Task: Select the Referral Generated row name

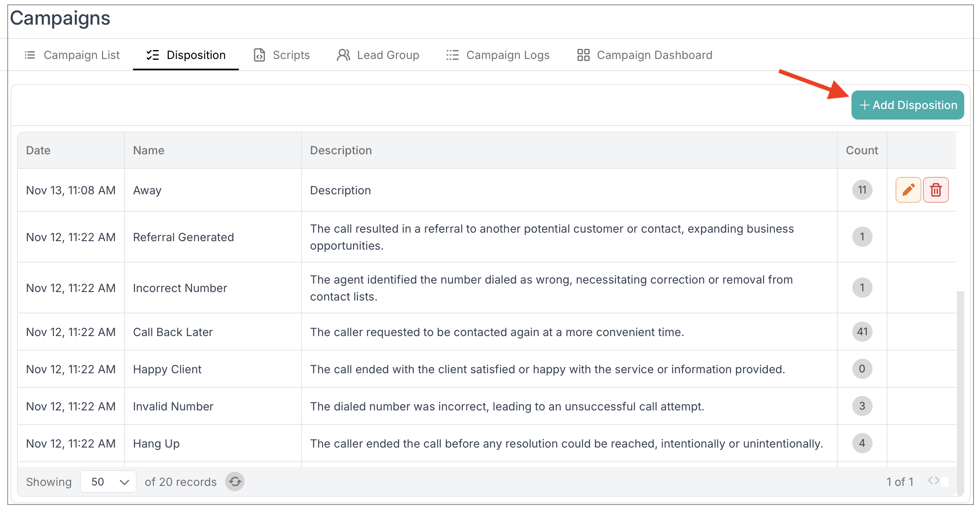Action: pyautogui.click(x=183, y=237)
